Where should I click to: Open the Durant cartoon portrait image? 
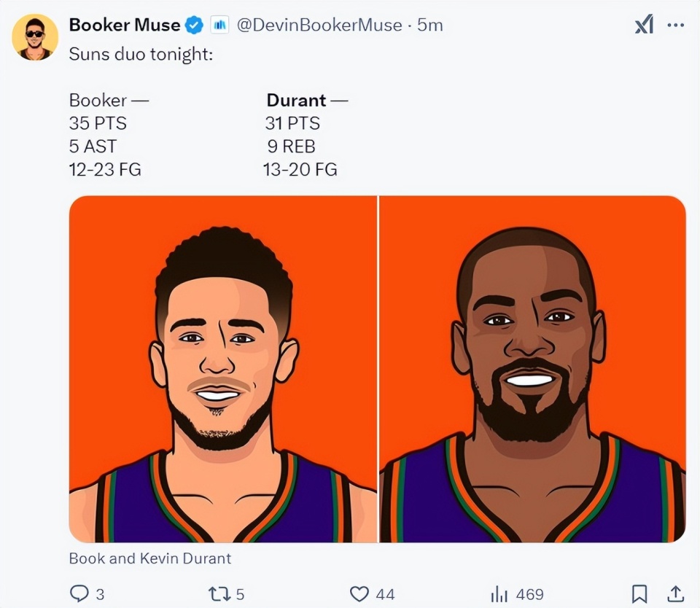pyautogui.click(x=532, y=369)
